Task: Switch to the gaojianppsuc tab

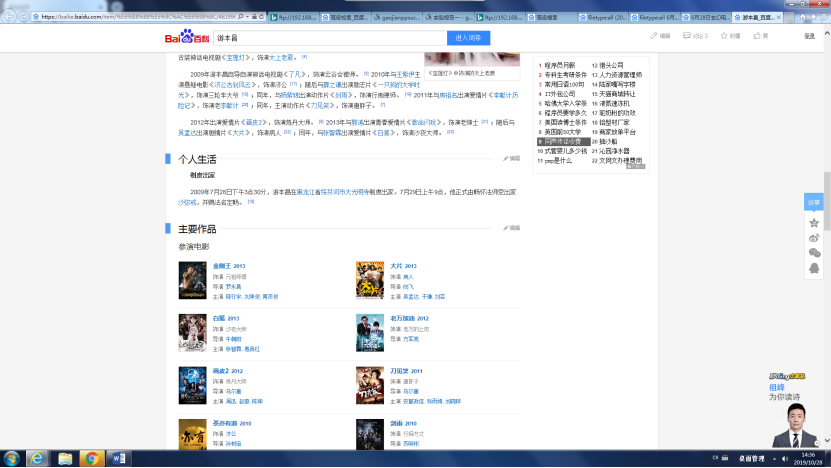Action: tap(397, 17)
